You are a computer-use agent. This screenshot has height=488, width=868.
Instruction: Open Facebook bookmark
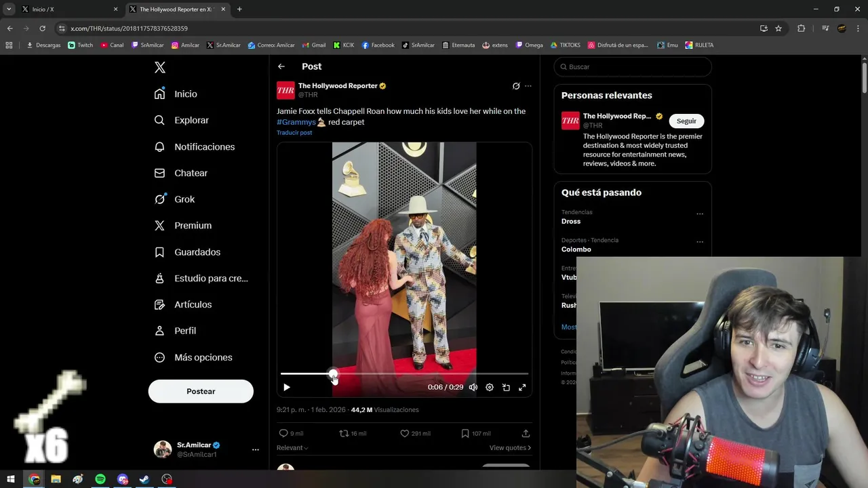[378, 45]
